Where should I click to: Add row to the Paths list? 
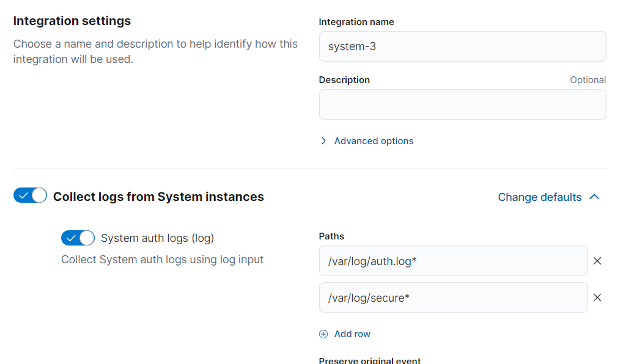click(352, 334)
